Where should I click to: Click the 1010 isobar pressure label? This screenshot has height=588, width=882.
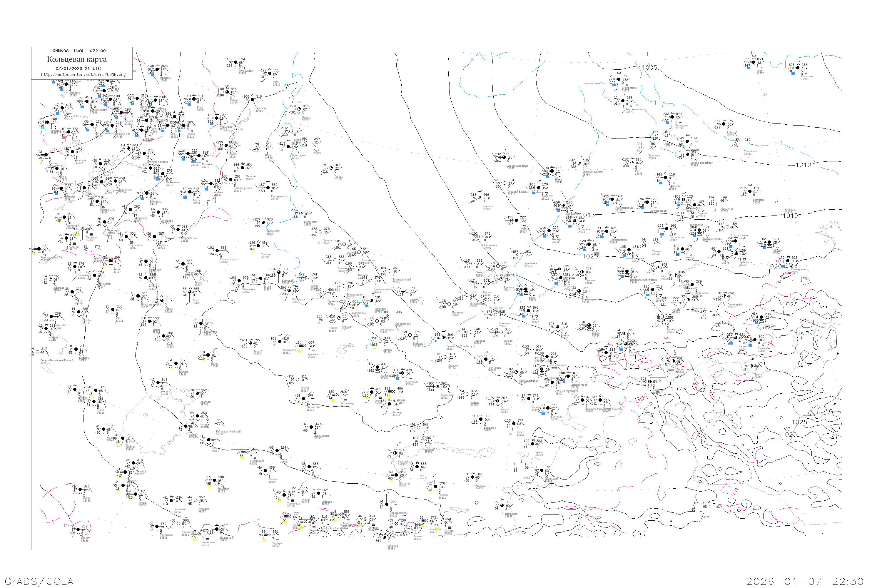click(803, 165)
